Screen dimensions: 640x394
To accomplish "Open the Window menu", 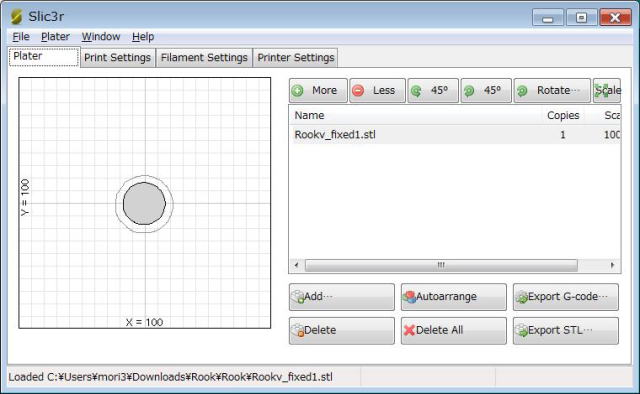I will click(x=101, y=37).
